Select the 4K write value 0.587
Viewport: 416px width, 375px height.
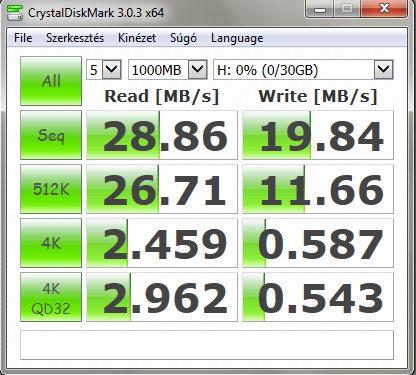pyautogui.click(x=318, y=243)
